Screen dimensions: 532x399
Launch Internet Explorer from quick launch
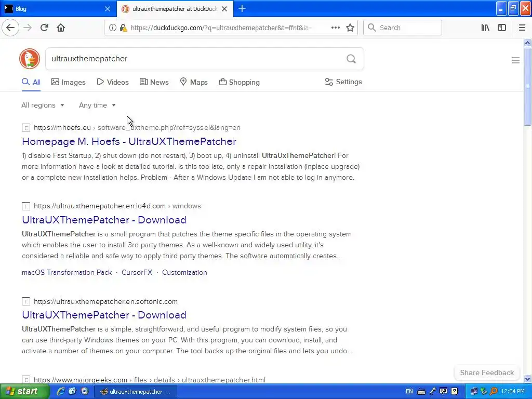pyautogui.click(x=61, y=391)
